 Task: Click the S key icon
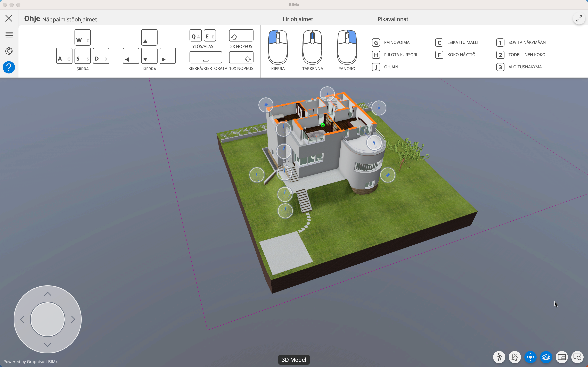pos(83,56)
